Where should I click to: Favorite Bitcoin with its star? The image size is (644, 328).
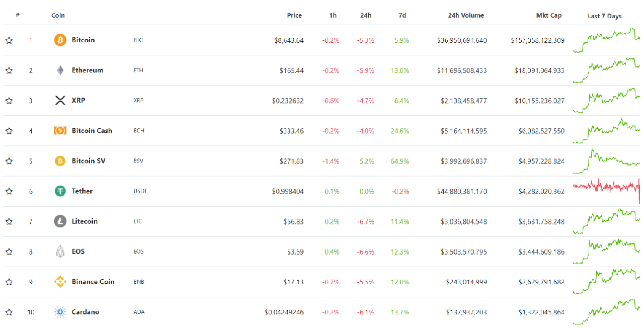(9, 40)
